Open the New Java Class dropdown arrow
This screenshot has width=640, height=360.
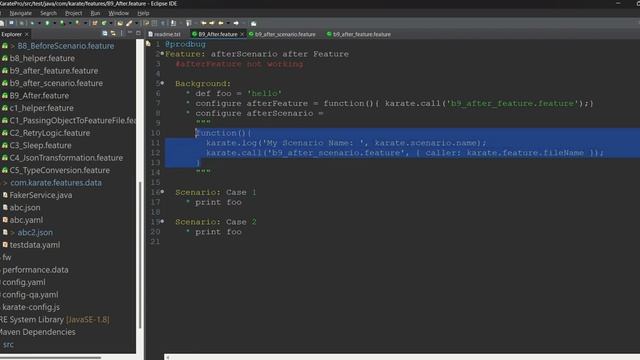coord(111,23)
